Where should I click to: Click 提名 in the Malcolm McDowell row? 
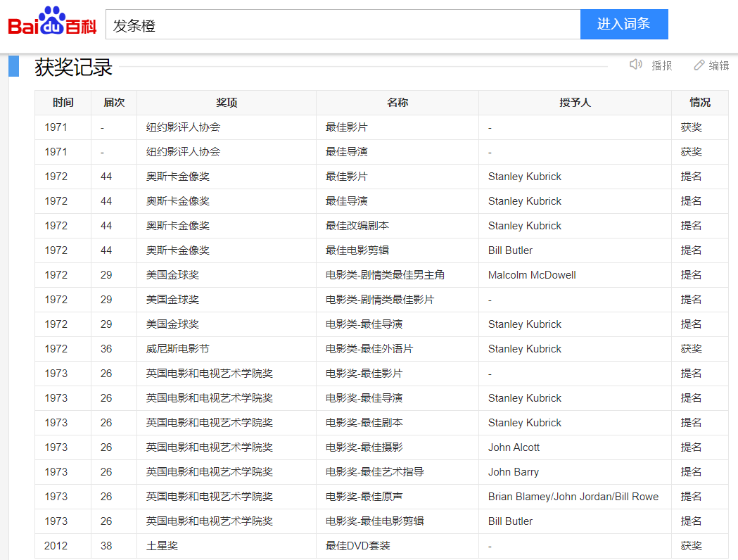(691, 275)
